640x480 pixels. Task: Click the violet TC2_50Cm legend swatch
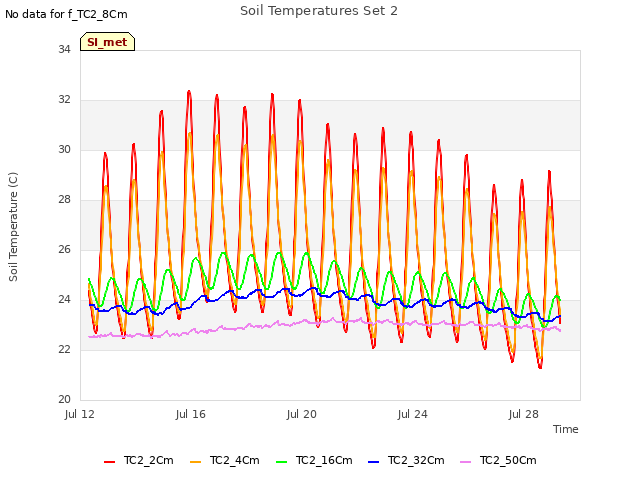click(466, 462)
